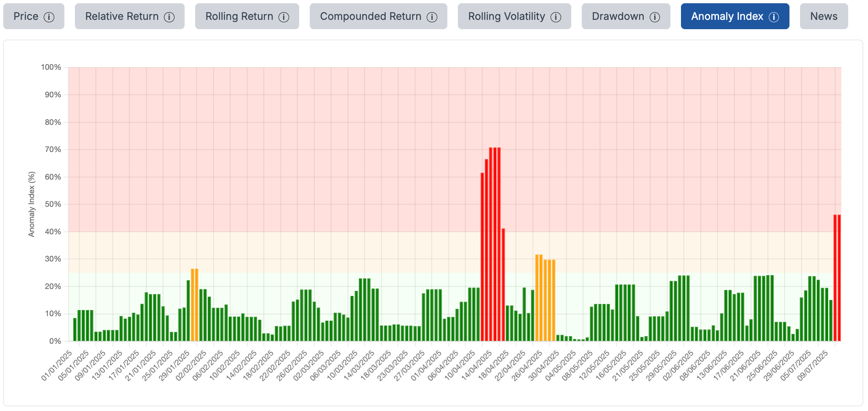Click the Anomaly Index info icon

click(x=774, y=17)
